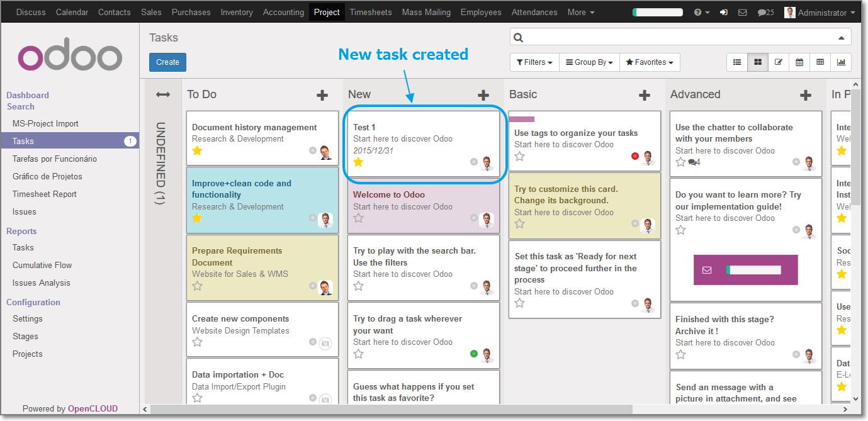Expand the folded Undefined column
Viewport: 868px width, 421px height.
tap(163, 95)
